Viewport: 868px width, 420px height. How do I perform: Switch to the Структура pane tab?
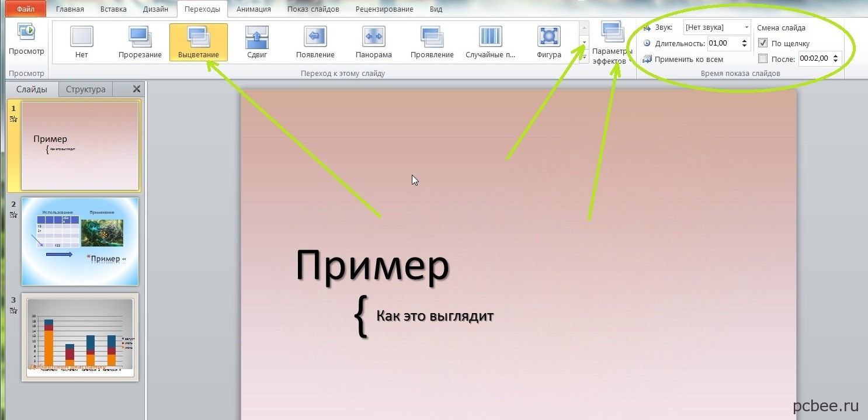pos(86,89)
